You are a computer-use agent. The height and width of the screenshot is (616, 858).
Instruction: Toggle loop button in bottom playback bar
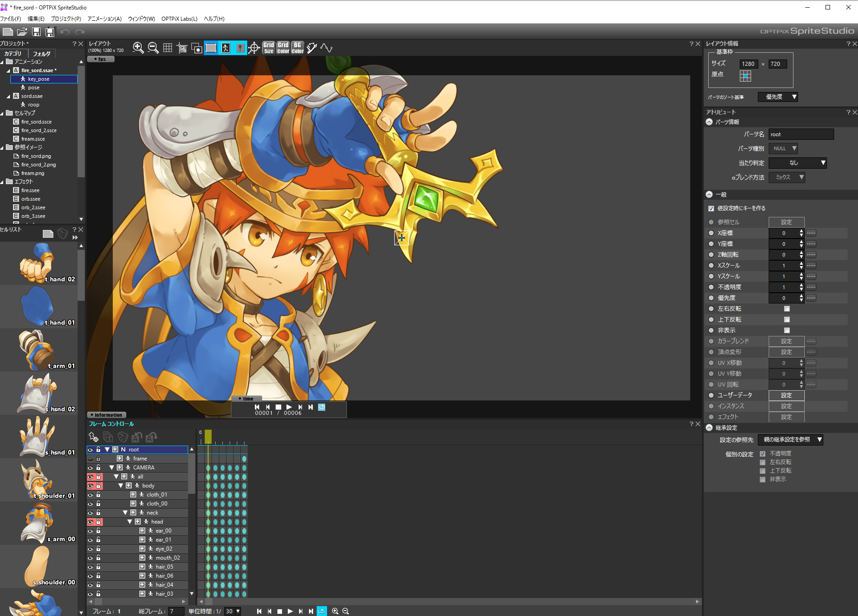coord(322,611)
